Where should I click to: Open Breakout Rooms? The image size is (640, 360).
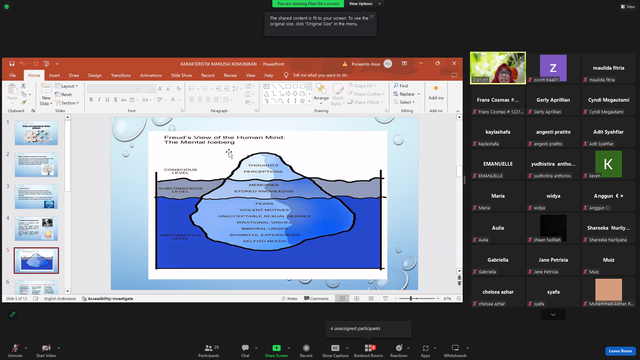tap(368, 350)
